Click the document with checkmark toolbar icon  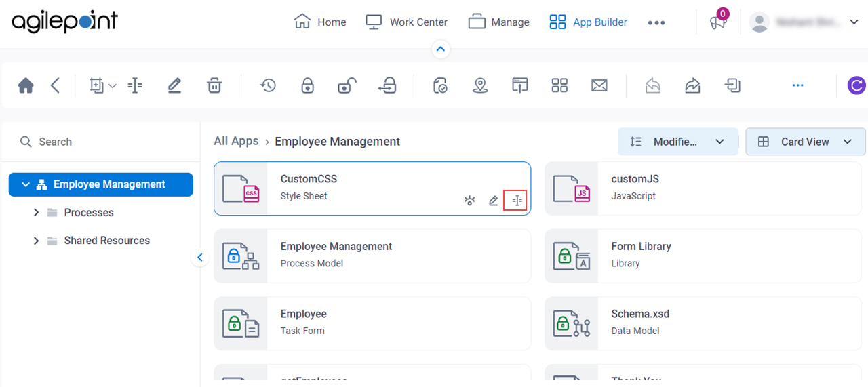(x=440, y=85)
